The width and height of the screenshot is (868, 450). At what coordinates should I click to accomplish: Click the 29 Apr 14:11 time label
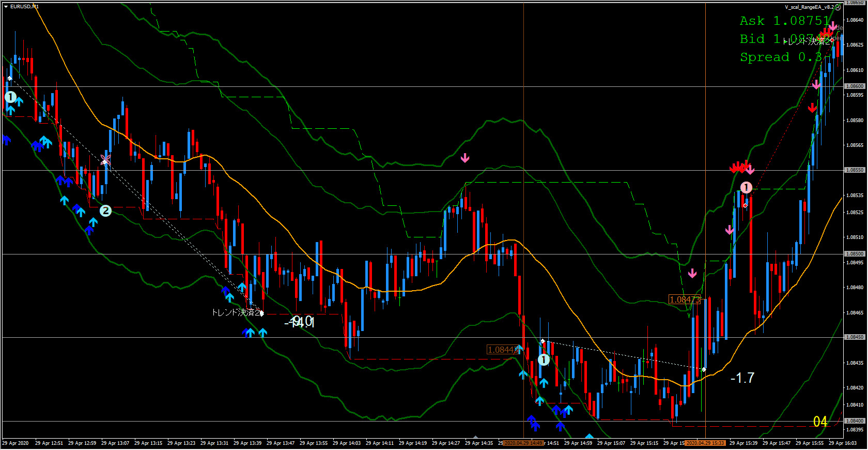tap(380, 443)
